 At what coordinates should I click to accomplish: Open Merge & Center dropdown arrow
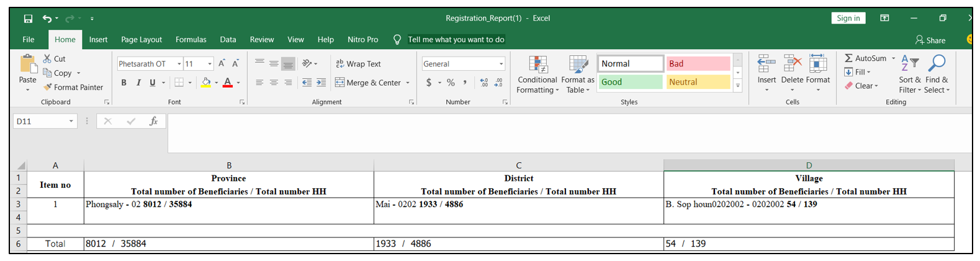(x=408, y=83)
